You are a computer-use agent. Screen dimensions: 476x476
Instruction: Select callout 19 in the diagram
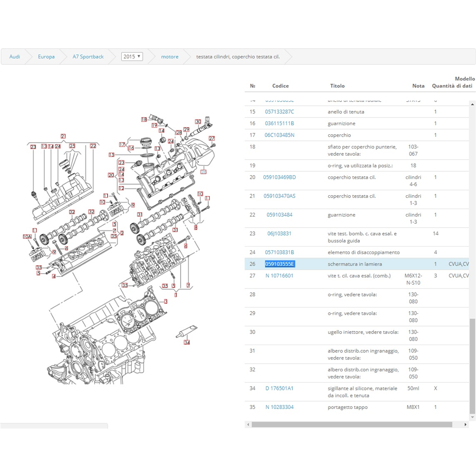[155, 125]
